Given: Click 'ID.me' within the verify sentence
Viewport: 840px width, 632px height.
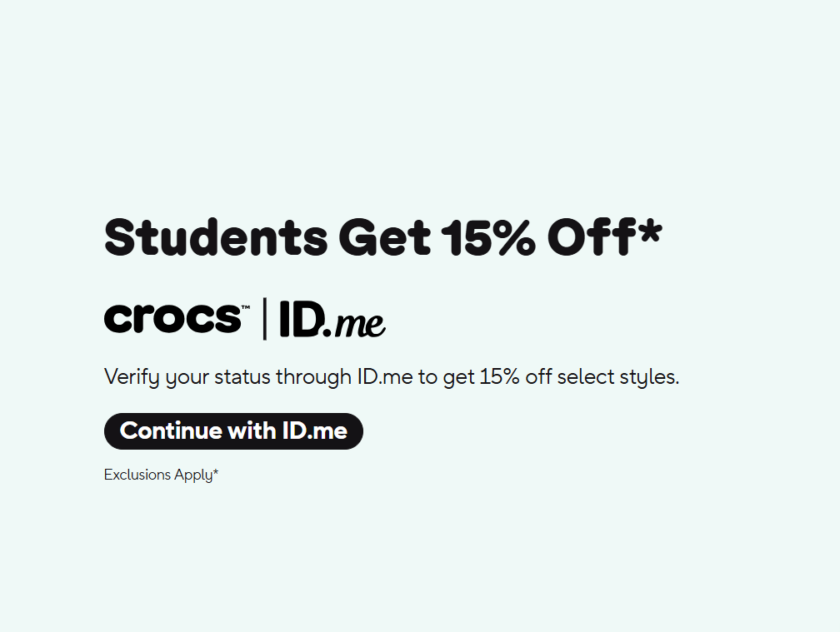Looking at the screenshot, I should coord(385,376).
